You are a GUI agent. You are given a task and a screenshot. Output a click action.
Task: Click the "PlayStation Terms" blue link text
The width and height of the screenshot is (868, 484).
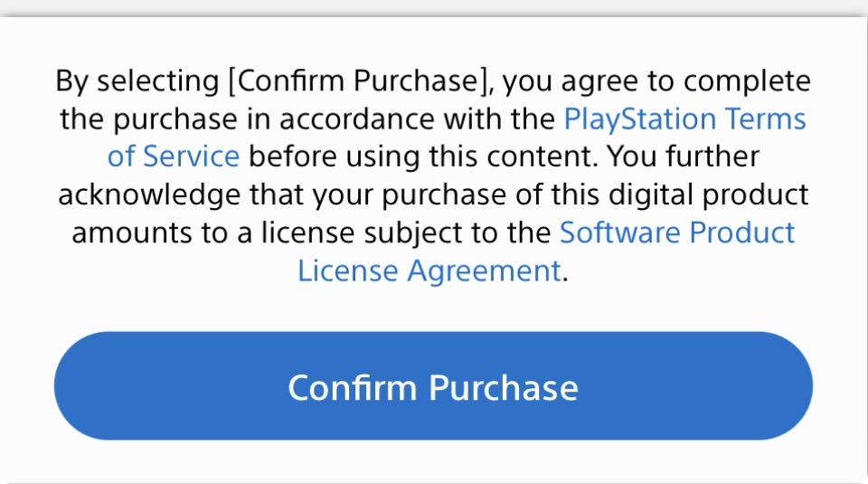(684, 119)
